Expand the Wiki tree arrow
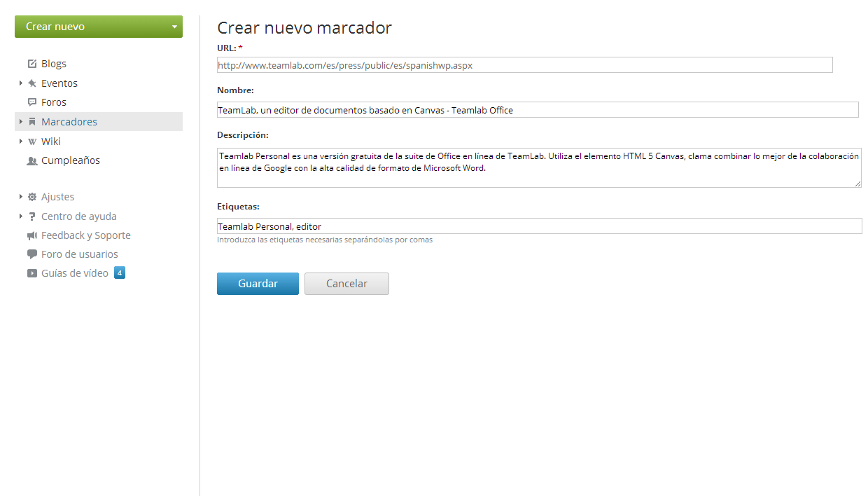 [x=21, y=142]
